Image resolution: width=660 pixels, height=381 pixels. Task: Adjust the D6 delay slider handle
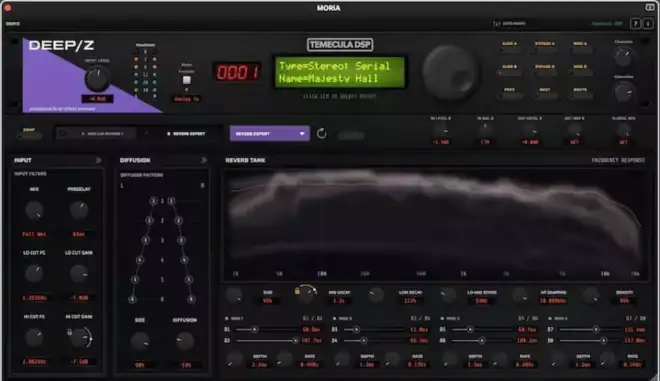(482, 340)
